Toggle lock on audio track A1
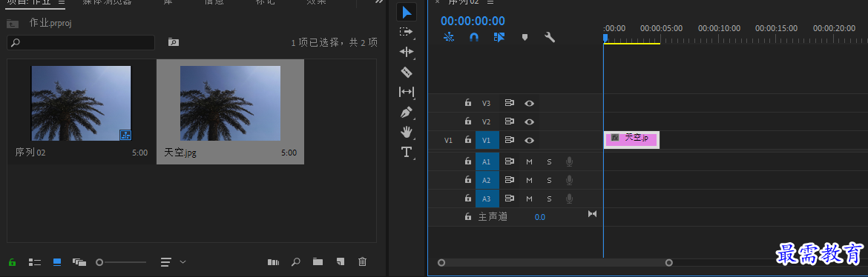 468,161
